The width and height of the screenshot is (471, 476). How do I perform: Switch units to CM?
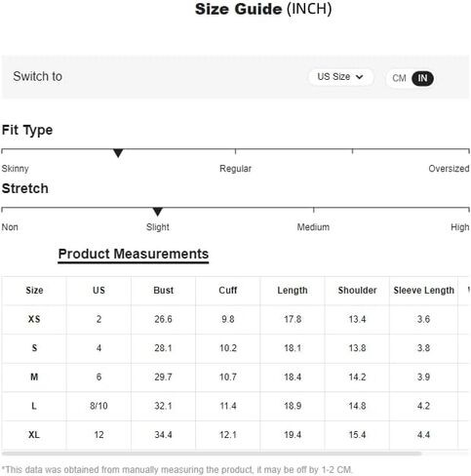tap(399, 78)
